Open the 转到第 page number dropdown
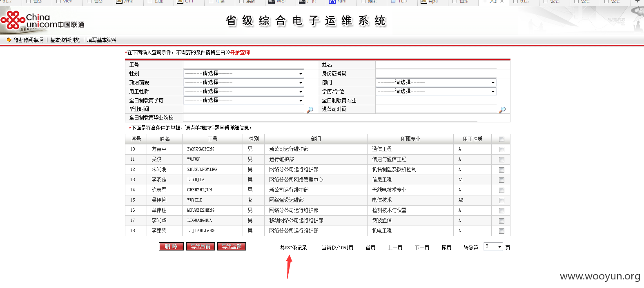The height and width of the screenshot is (288, 644). point(493,247)
